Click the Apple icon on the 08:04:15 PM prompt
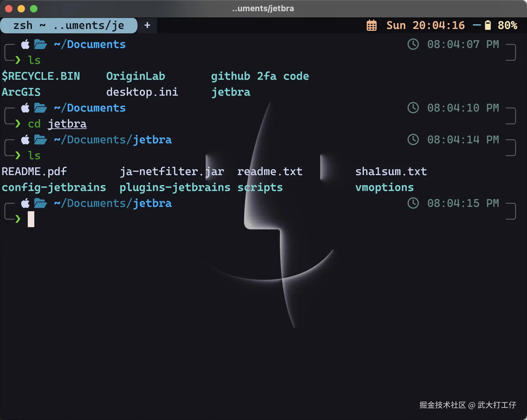The image size is (527, 420). 25,203
